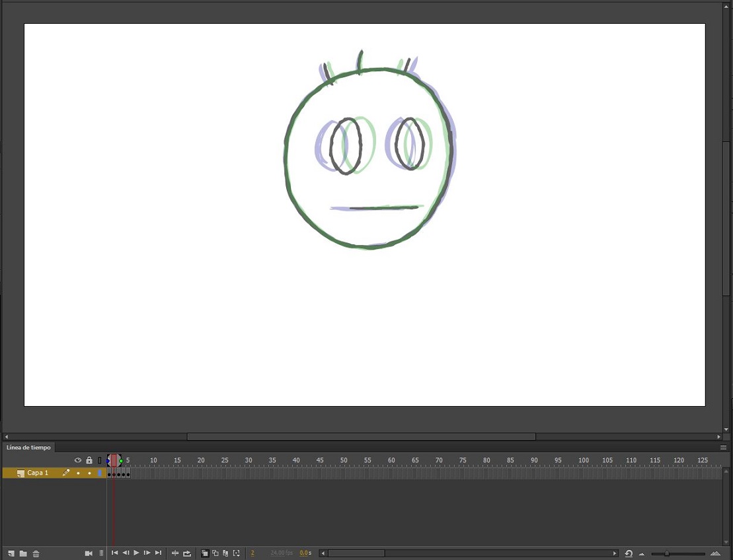
Task: Open the timeline panel options menu
Action: pyautogui.click(x=723, y=447)
